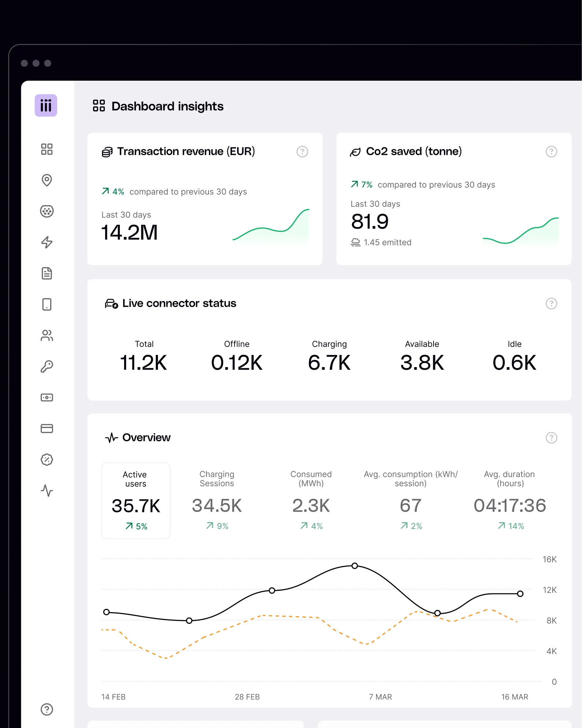Image resolution: width=582 pixels, height=728 pixels.
Task: Click the purple app logo icon
Action: [46, 106]
